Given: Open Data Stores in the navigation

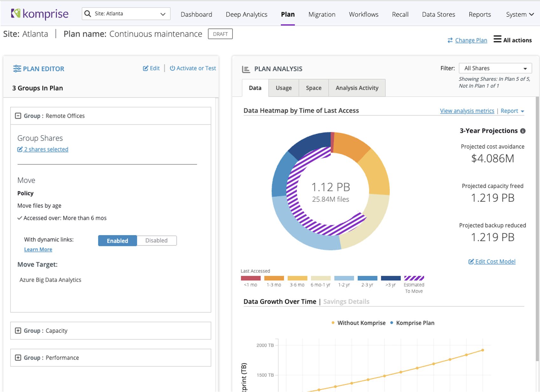Looking at the screenshot, I should coord(438,14).
